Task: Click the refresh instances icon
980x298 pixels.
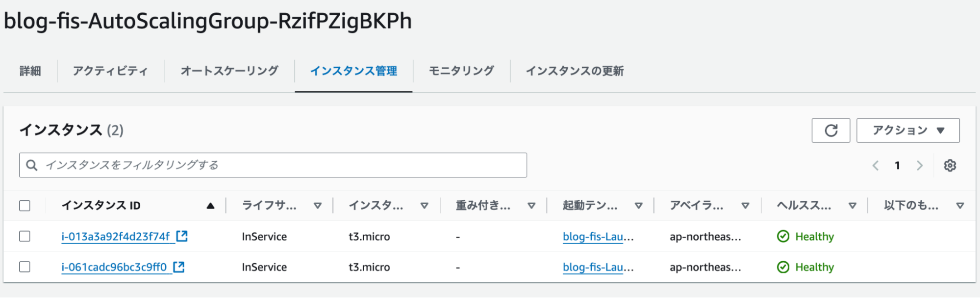Action: [831, 130]
